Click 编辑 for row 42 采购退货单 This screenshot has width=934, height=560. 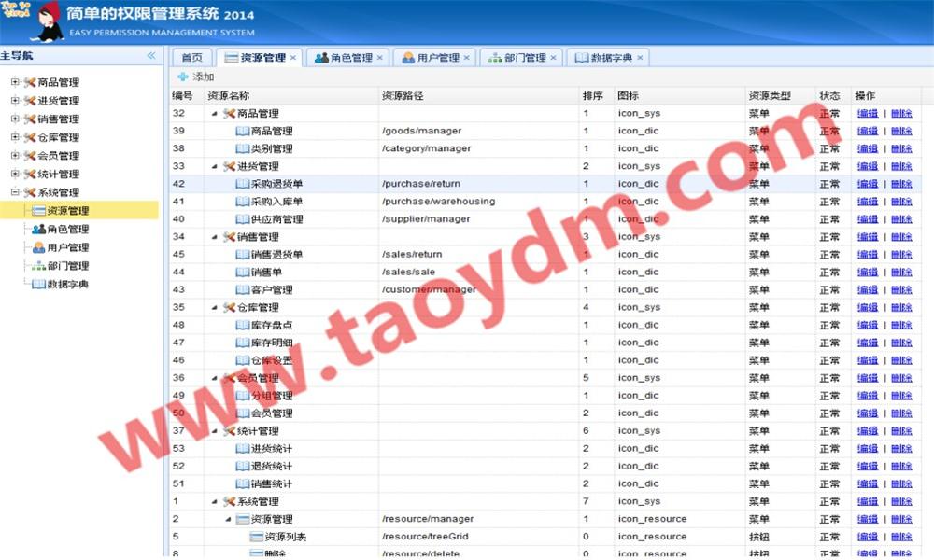click(868, 184)
